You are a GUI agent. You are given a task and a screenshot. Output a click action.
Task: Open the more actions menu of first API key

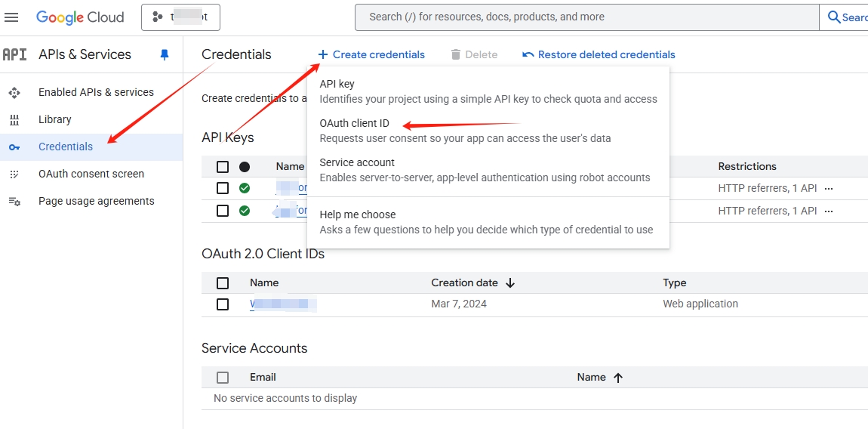tap(829, 189)
